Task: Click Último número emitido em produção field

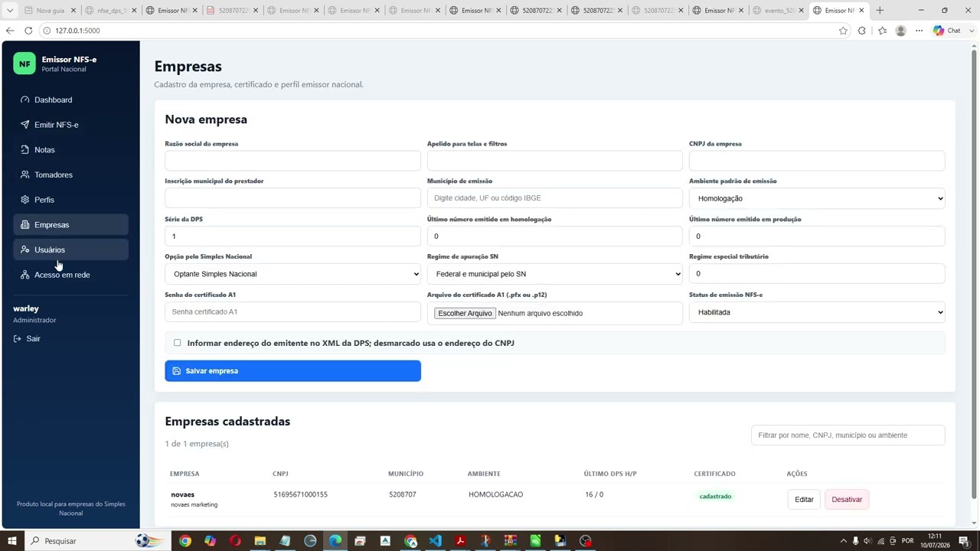Action: pos(817,236)
